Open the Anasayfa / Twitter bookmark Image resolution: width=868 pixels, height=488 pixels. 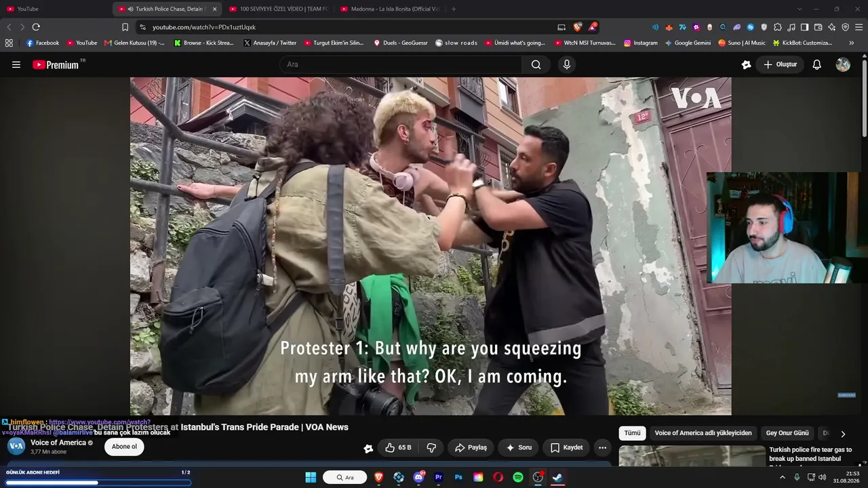pos(270,43)
